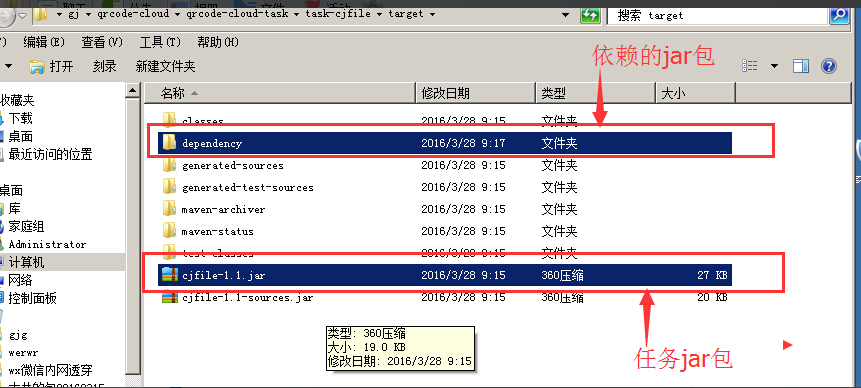The width and height of the screenshot is (861, 388).
Task: Select Administrator in the navigation pane
Action: click(47, 244)
